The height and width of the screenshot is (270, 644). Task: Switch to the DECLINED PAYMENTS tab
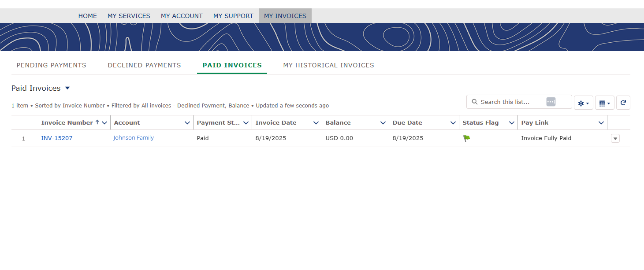[144, 65]
